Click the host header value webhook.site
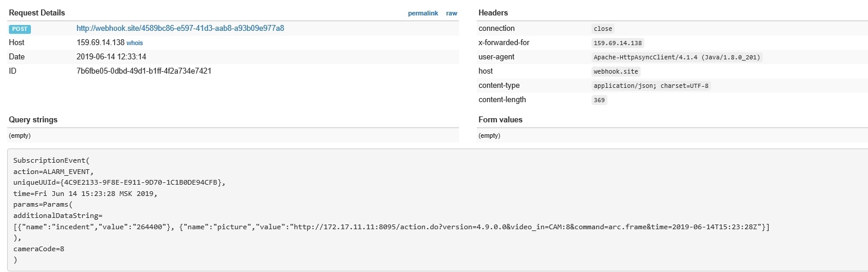 (x=616, y=72)
